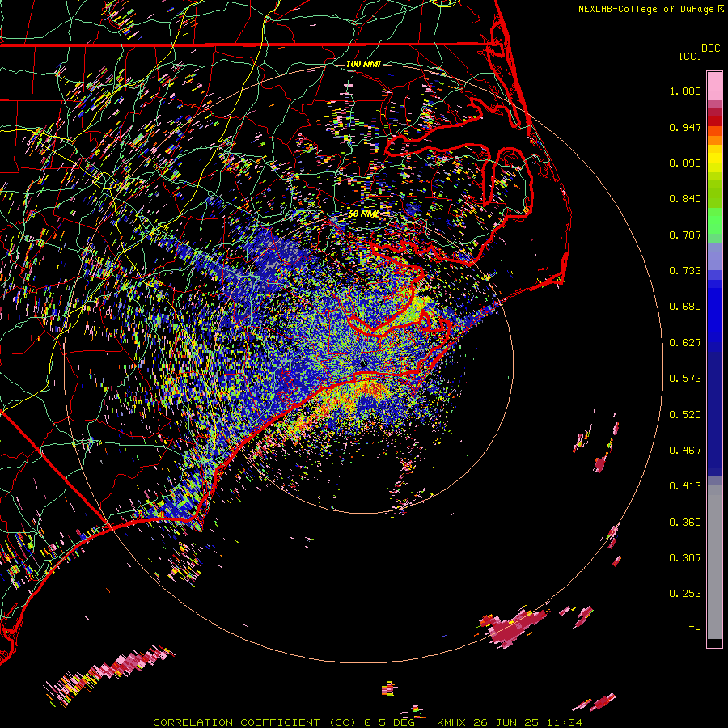Image resolution: width=728 pixels, height=728 pixels.
Task: Click the 100 NMI range ring label
Action: (x=363, y=64)
